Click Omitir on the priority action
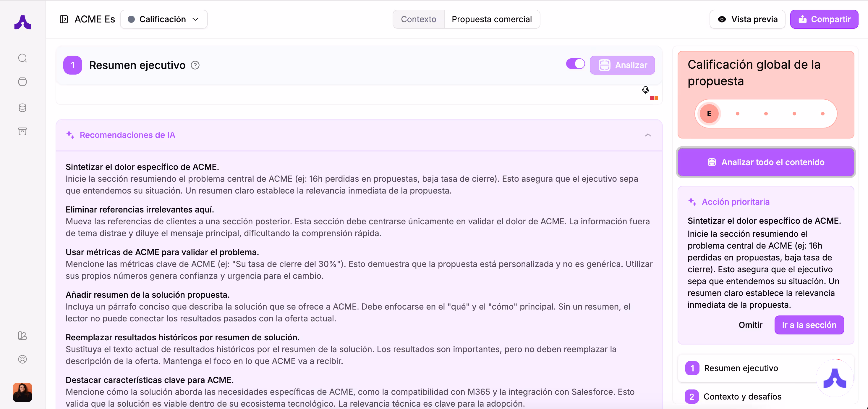This screenshot has height=409, width=868. (x=750, y=325)
